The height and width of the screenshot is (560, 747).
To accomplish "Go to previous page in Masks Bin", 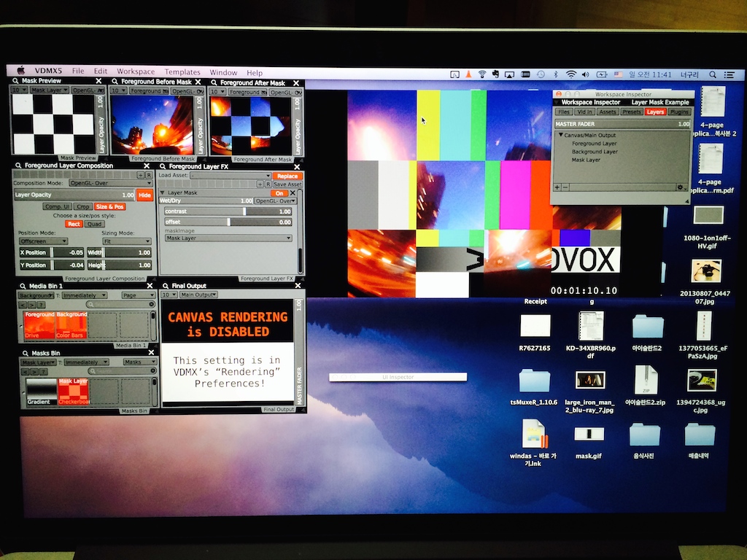I will 26,371.
